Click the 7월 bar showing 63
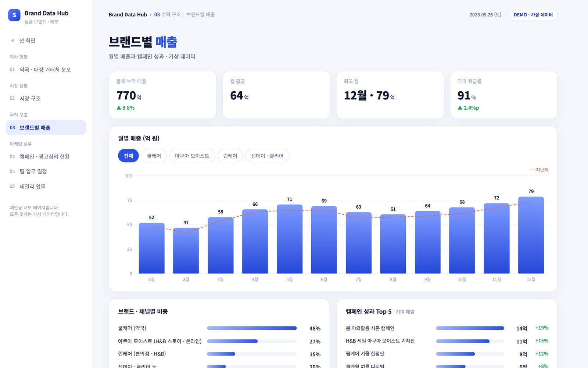This screenshot has width=588, height=368. [x=359, y=243]
